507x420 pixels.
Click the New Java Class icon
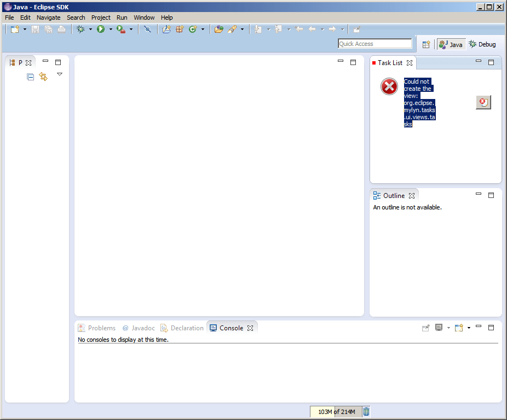tap(193, 30)
